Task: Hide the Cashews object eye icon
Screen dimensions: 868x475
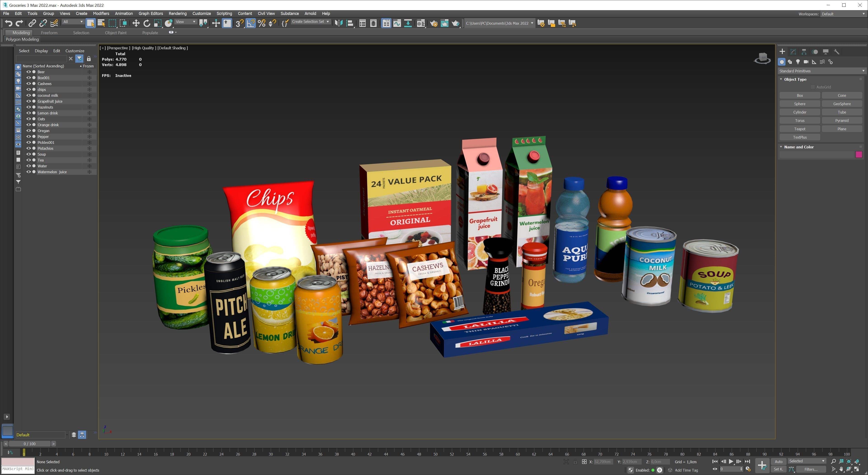Action: 29,84
